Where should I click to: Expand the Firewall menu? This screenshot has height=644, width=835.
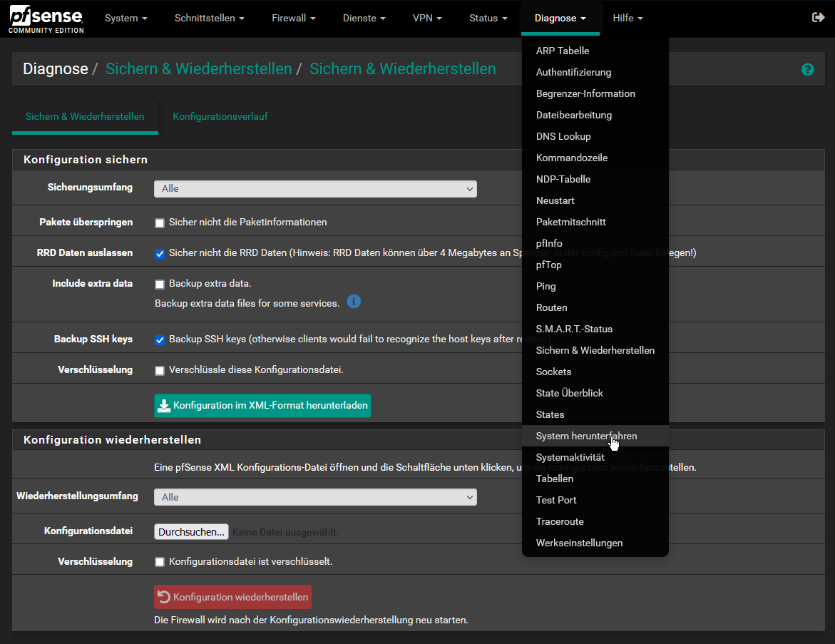coord(293,18)
